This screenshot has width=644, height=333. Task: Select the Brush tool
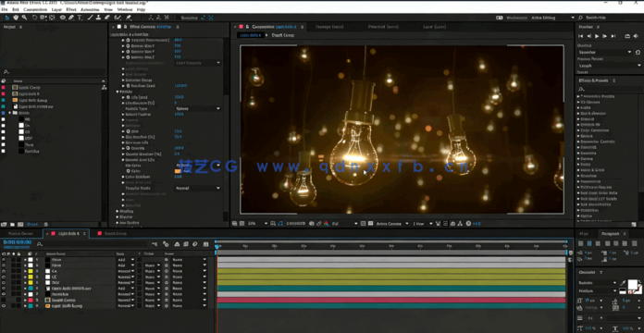[x=91, y=18]
